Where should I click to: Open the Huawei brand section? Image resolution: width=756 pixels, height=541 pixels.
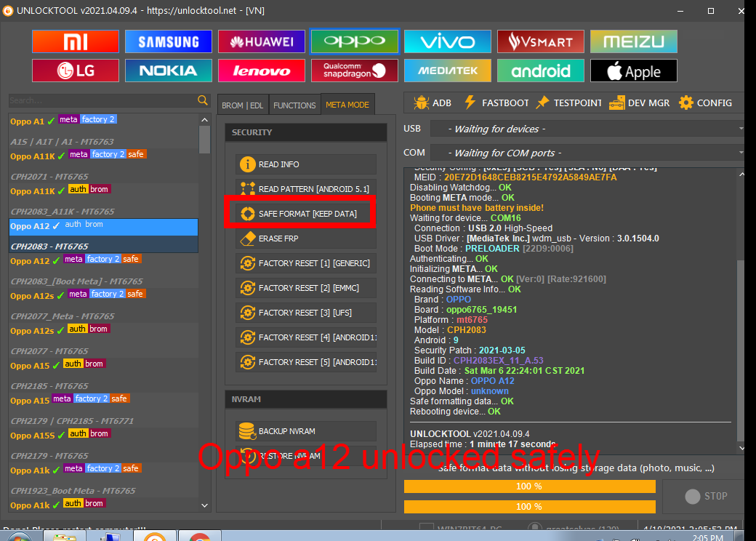click(x=261, y=41)
